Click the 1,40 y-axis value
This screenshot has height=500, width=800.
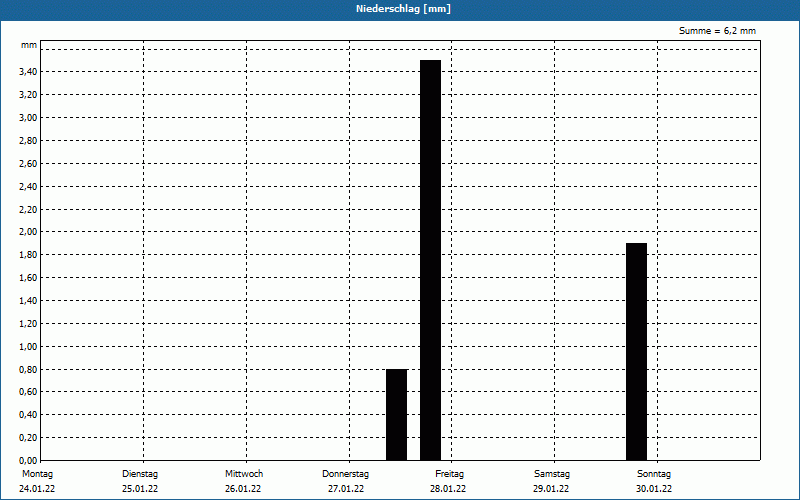[x=28, y=301]
